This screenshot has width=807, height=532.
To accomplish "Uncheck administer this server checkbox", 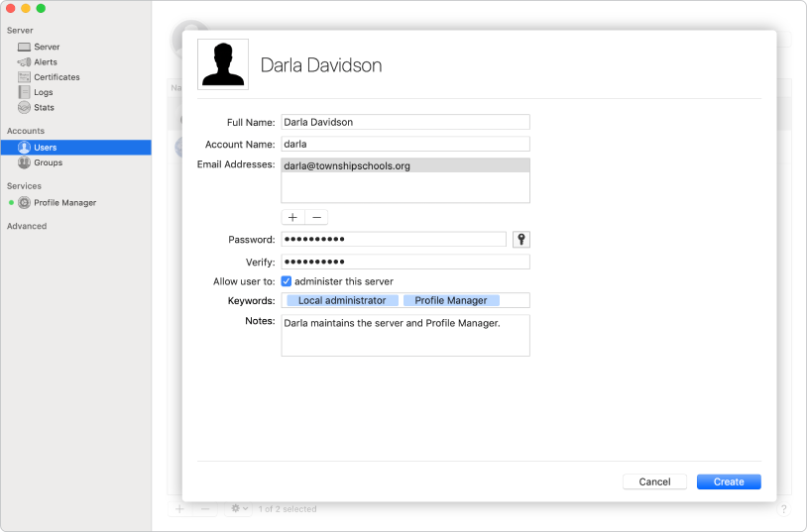I will [287, 281].
